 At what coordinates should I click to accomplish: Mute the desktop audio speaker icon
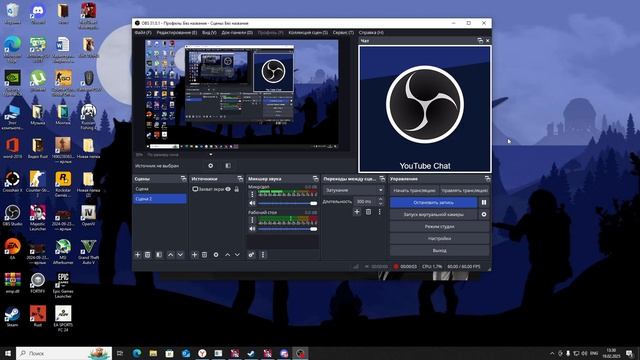pos(252,229)
